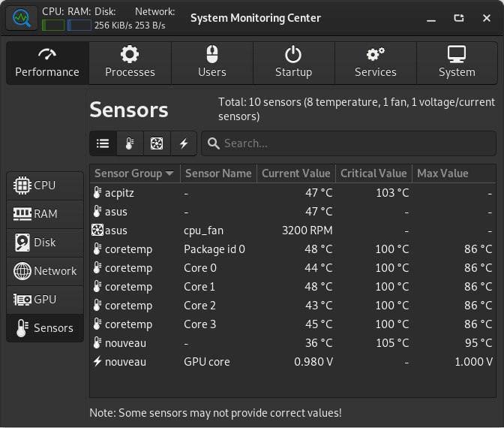Sort by Sensor Group column
Screen dimensions: 504x428
tap(135, 173)
